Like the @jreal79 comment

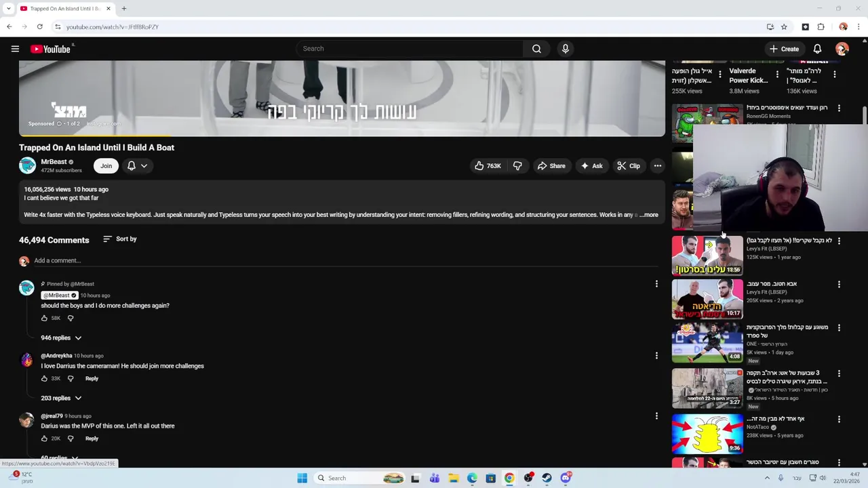[x=44, y=439]
